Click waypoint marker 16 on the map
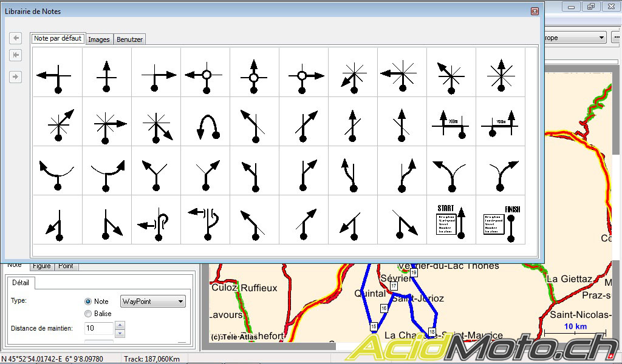The height and width of the screenshot is (364, 622). click(384, 308)
